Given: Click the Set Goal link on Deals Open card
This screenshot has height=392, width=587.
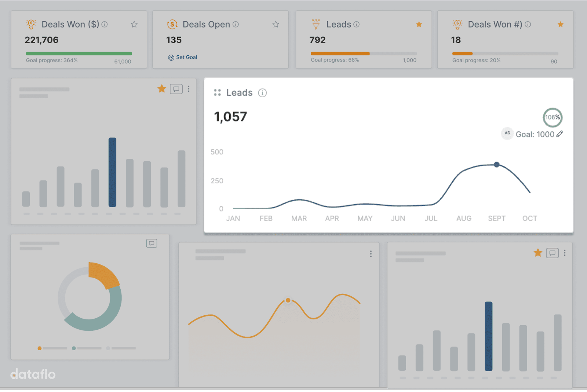Looking at the screenshot, I should click(186, 57).
